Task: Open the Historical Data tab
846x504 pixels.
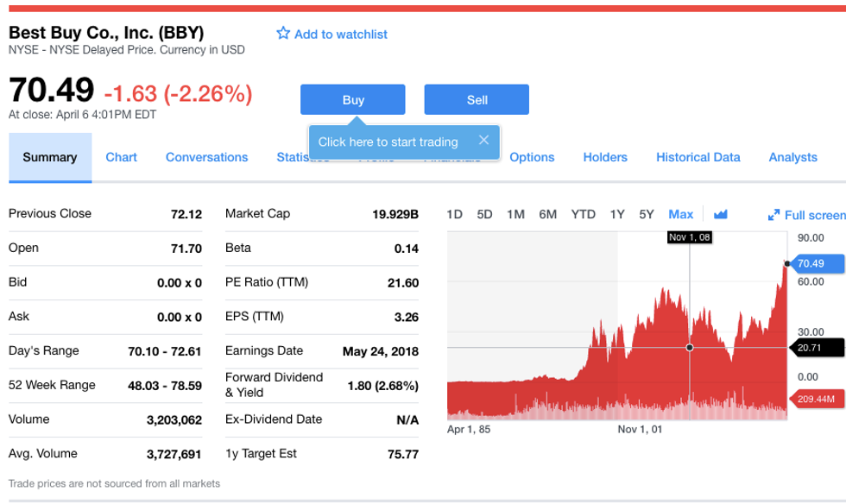Action: click(x=698, y=157)
